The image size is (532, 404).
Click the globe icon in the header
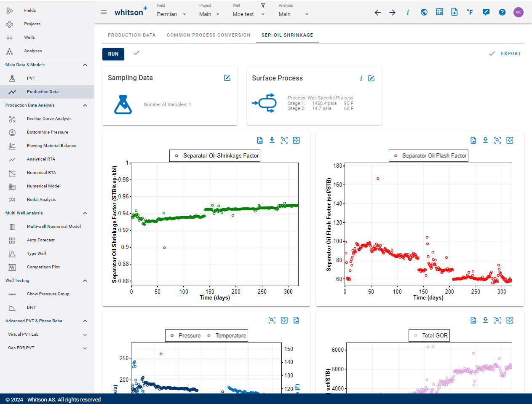click(x=424, y=12)
